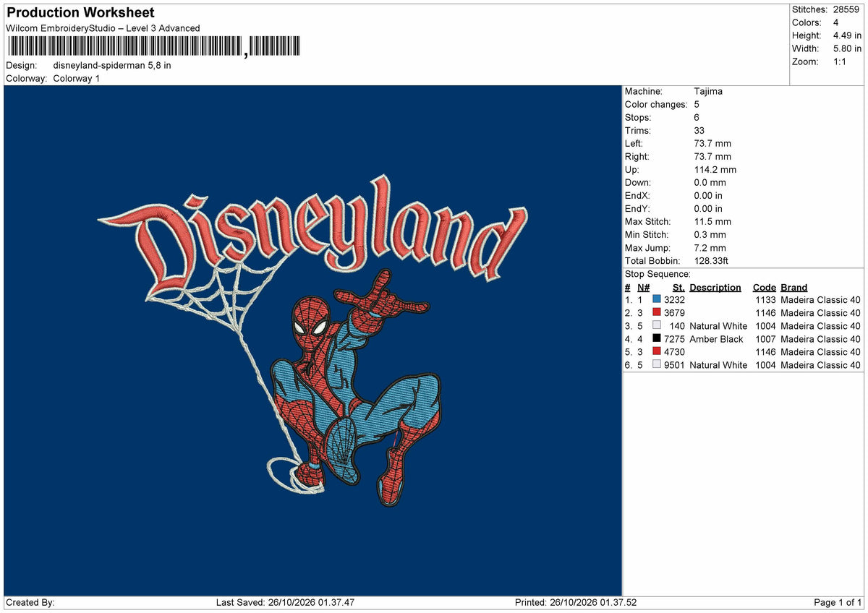
Task: Click the Amber Black description
Action: (716, 339)
